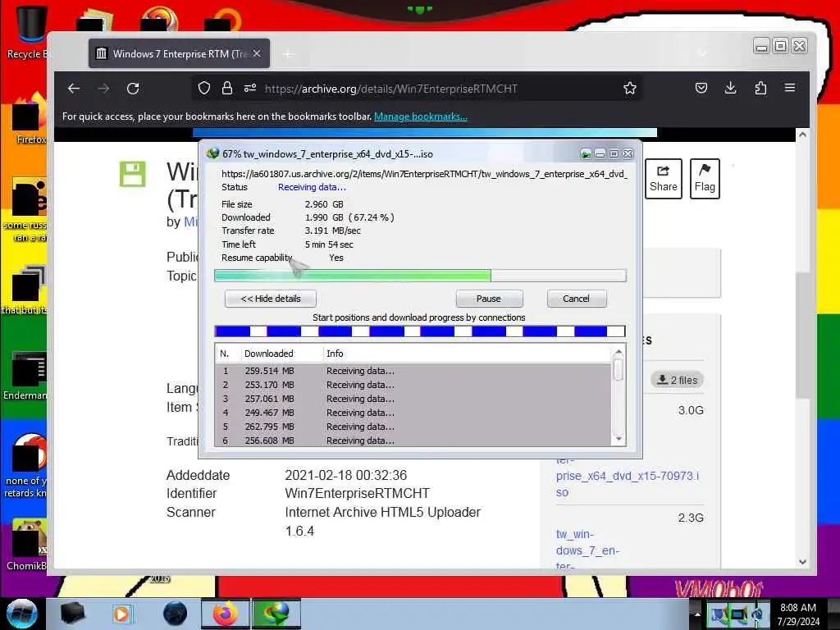Screen dimensions: 840x630
Task: Click the green floppy disk software icon
Action: click(132, 174)
